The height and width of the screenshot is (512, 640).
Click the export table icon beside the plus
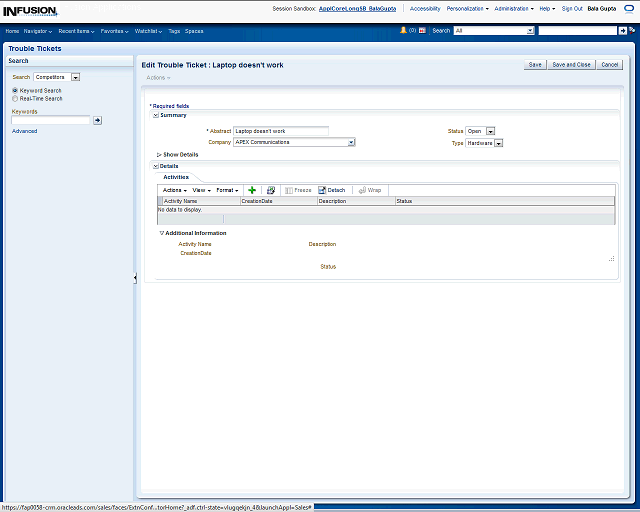coord(270,190)
